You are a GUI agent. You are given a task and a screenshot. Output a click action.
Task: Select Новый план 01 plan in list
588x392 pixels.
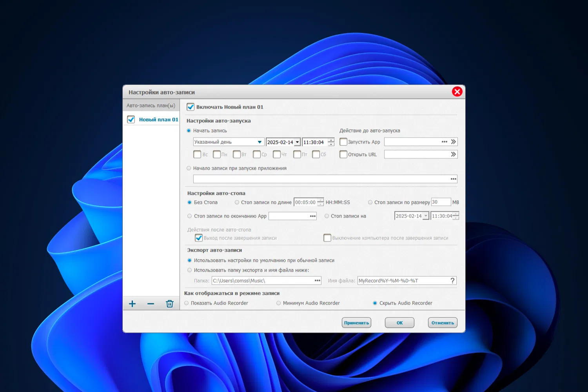coord(158,120)
